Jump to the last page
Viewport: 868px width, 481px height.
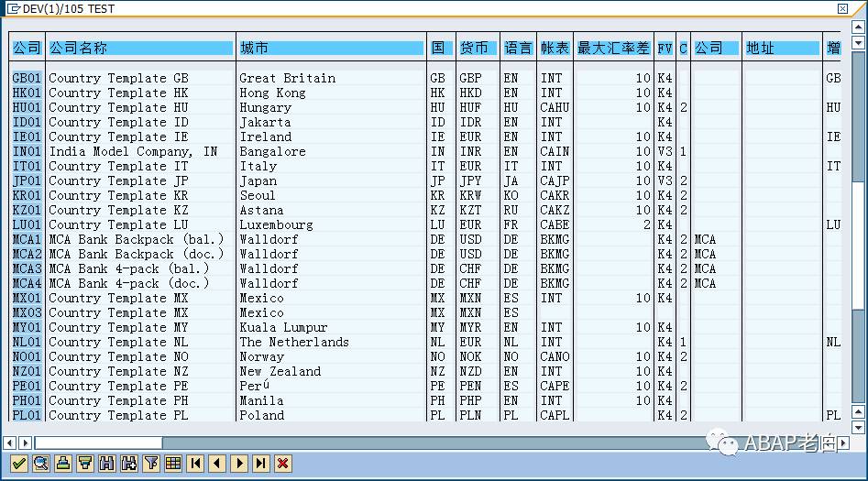[260, 464]
